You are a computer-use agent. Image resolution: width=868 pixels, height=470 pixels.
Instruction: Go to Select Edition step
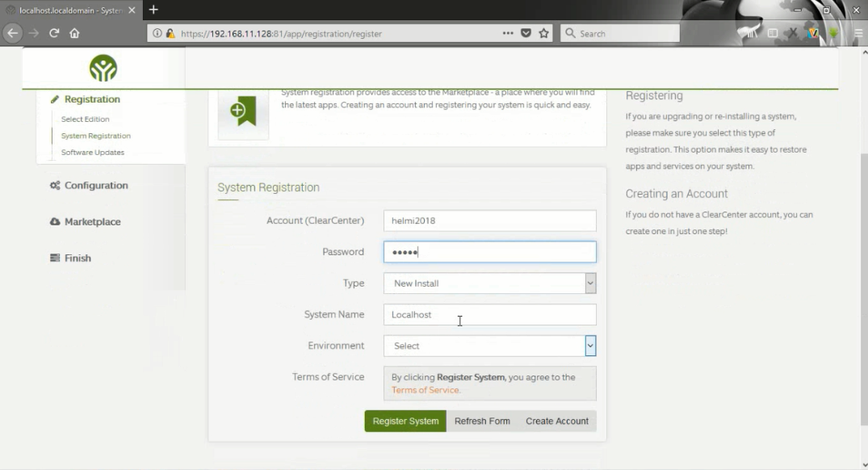point(86,119)
